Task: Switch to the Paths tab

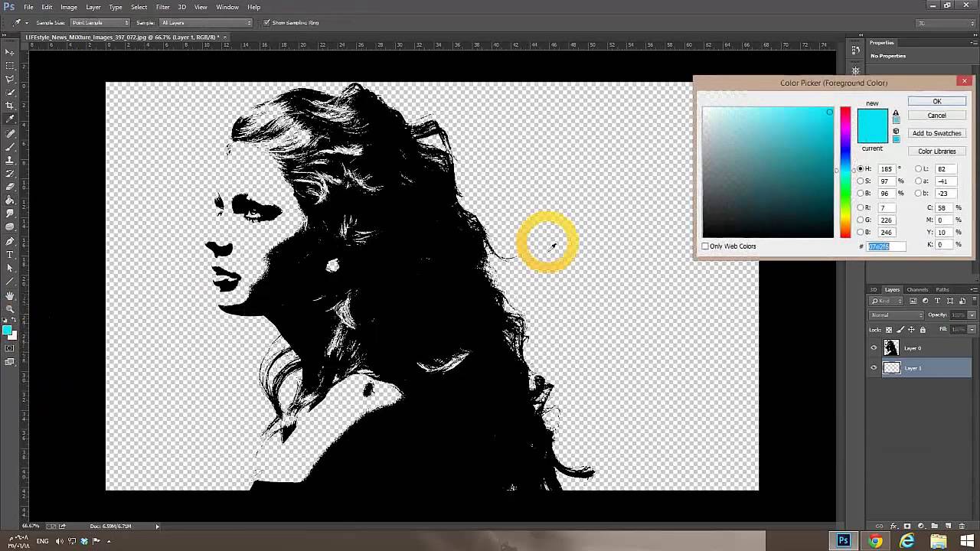Action: click(942, 289)
